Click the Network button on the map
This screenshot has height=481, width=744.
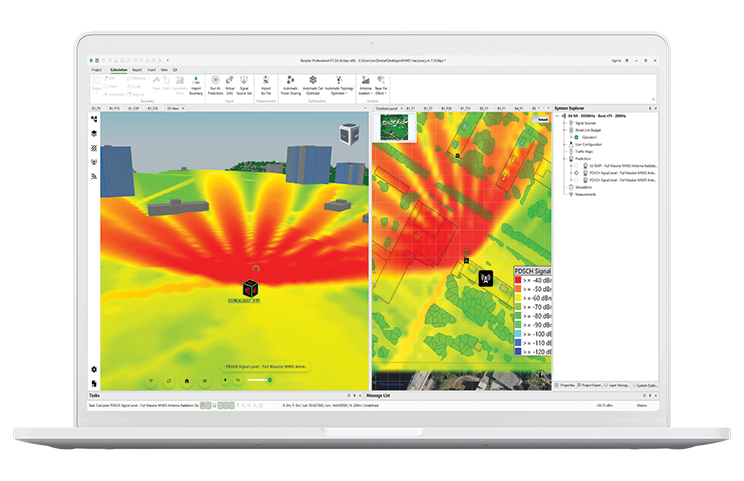541,119
